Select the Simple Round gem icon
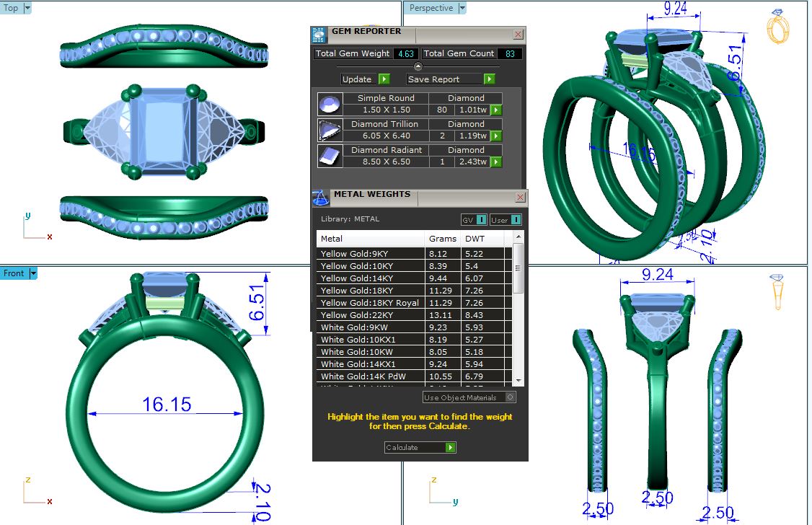812x525 pixels. 329,105
